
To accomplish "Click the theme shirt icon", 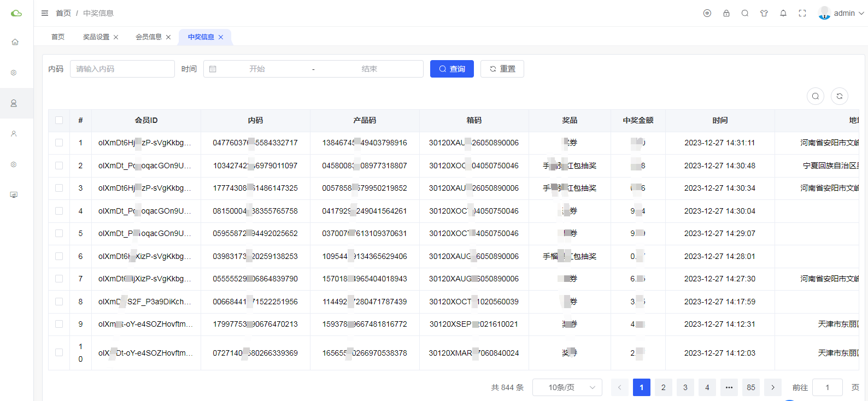I will [x=764, y=13].
